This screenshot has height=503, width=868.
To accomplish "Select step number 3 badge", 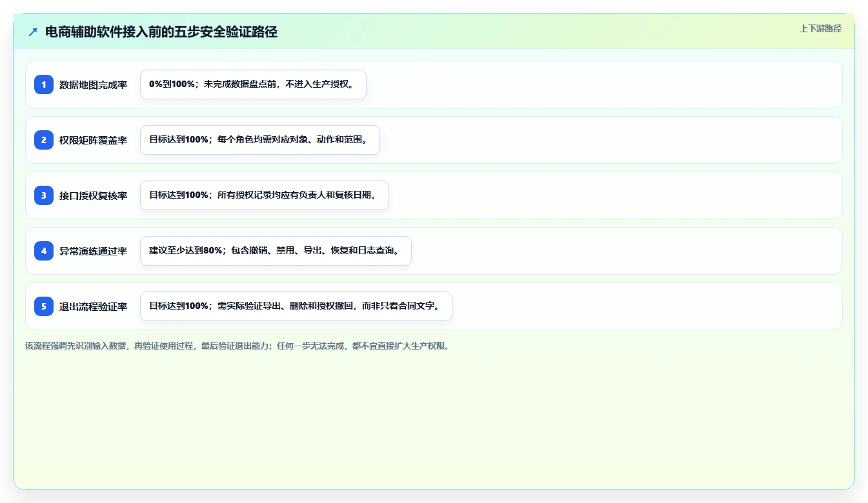I will [x=44, y=195].
